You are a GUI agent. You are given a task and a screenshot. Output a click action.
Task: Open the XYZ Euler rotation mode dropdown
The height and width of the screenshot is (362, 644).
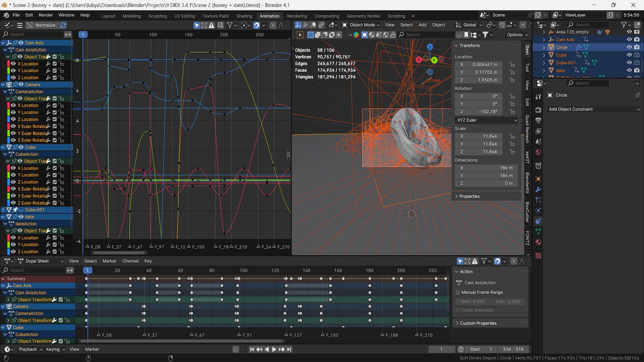click(487, 120)
